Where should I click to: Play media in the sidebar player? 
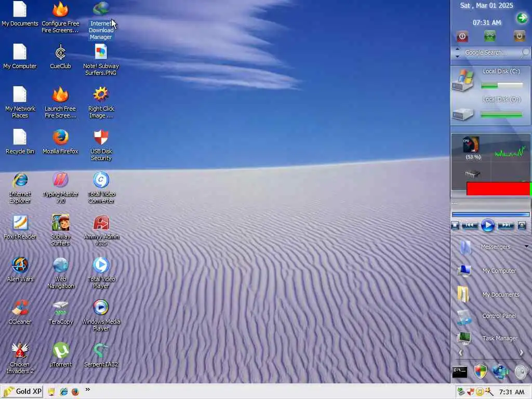coord(487,225)
